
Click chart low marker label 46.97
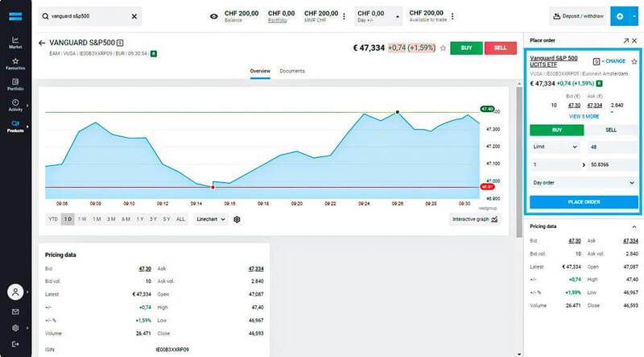pos(487,187)
